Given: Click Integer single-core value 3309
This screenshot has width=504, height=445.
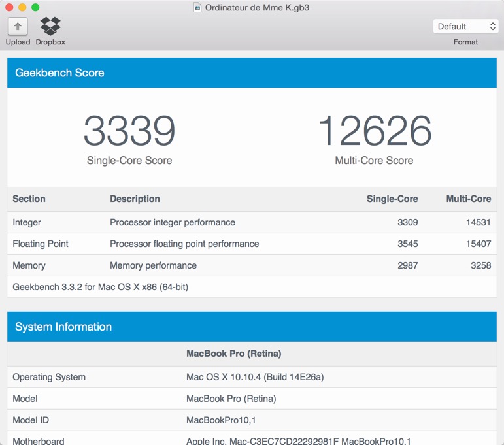Looking at the screenshot, I should click(x=407, y=222).
